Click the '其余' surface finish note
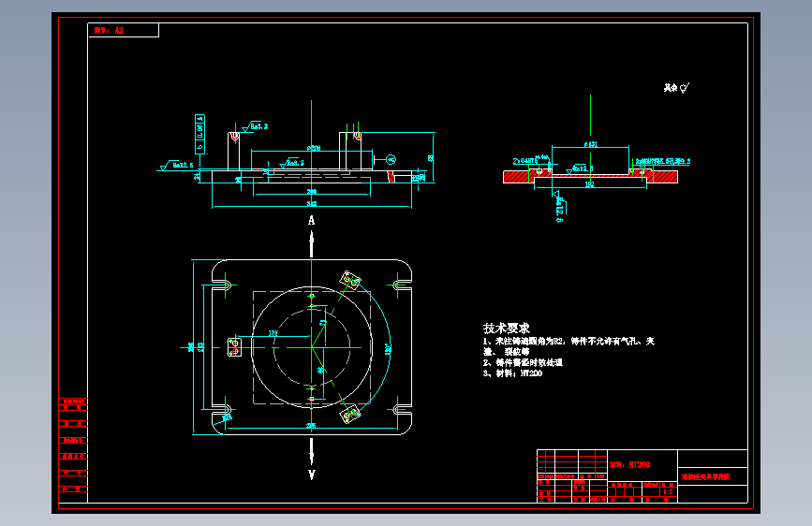 point(671,87)
